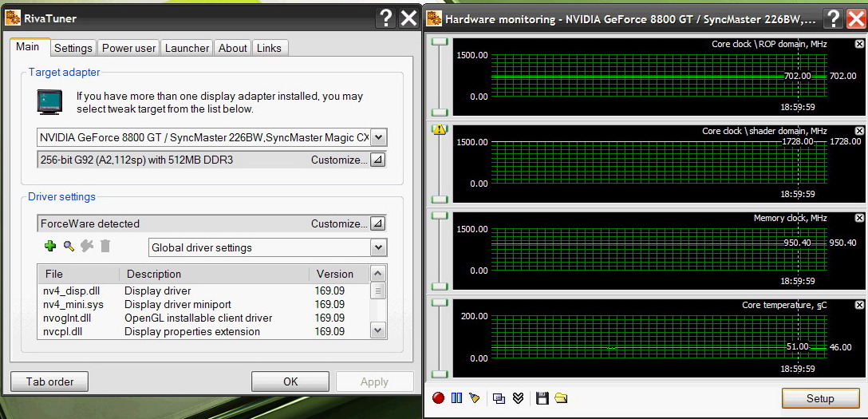The image size is (868, 419).
Task: Click 'Display driver miniport' description text
Action: 178,304
